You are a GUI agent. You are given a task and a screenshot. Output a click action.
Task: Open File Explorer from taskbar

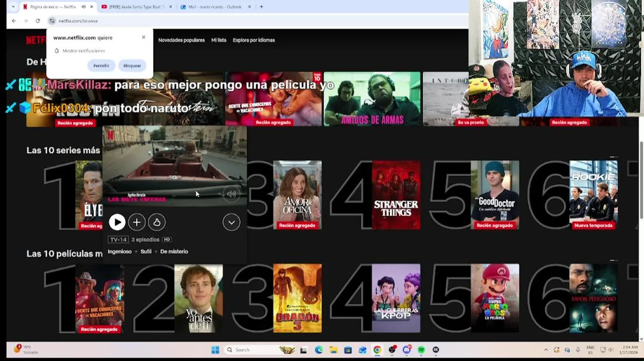[333, 350]
